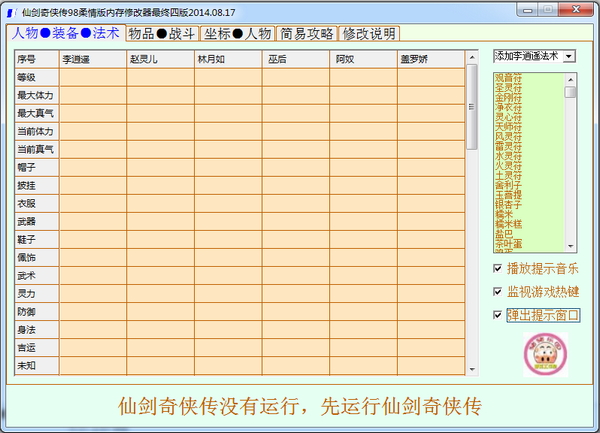Click the app icon in title bar
Image resolution: width=600 pixels, height=433 pixels.
(11, 9)
